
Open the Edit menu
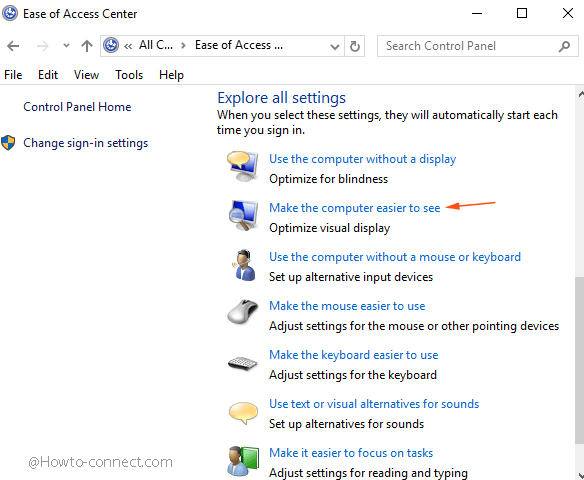48,75
